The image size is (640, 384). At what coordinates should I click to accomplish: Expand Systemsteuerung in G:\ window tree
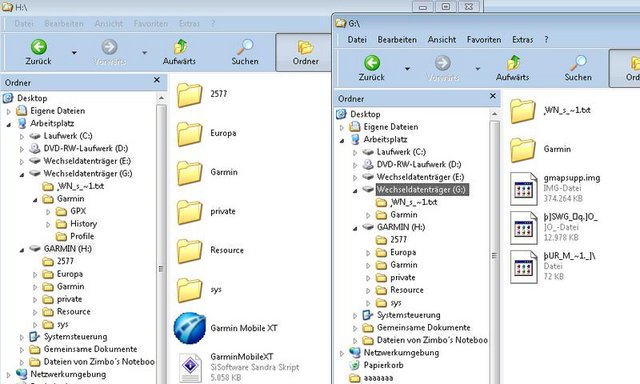355,316
